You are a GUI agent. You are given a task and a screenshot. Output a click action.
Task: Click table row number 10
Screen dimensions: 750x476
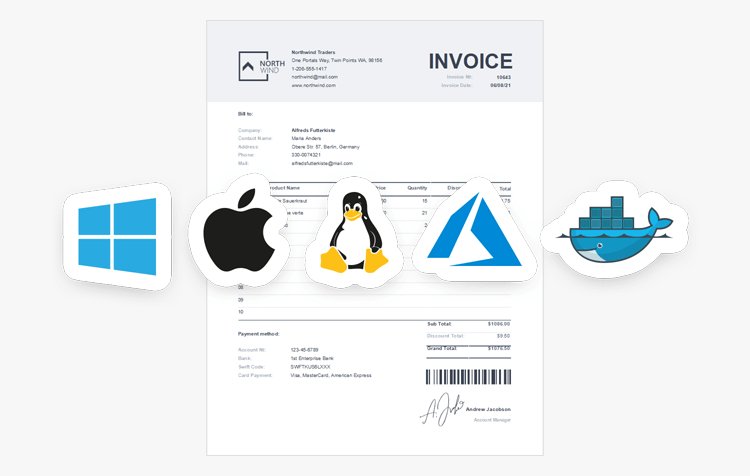tap(241, 312)
